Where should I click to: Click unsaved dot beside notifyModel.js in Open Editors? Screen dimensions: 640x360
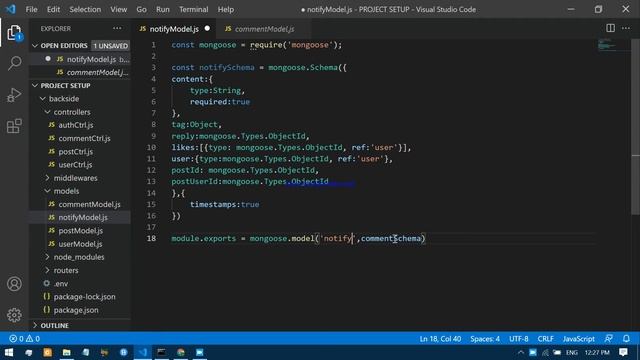[48, 59]
